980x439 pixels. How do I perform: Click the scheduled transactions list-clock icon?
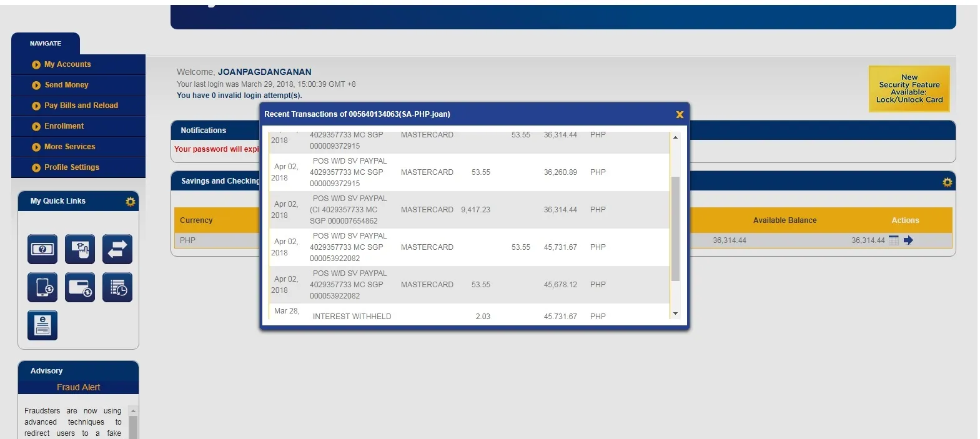tap(117, 287)
